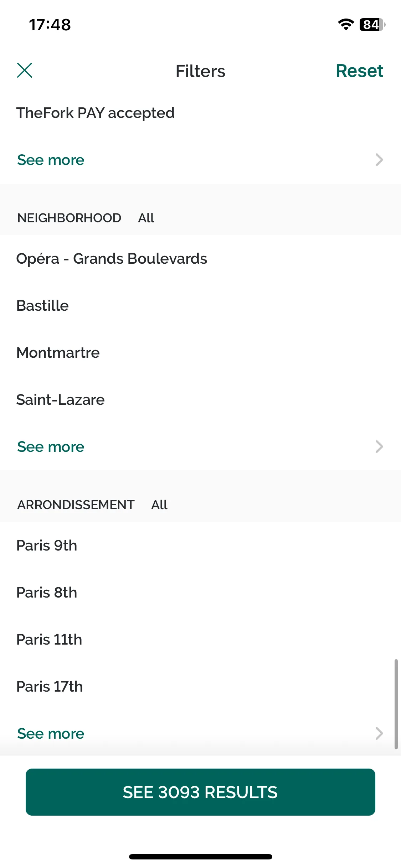Choose Saint-Lazare neighborhood
Viewport: 401px width, 868px height.
[200, 400]
